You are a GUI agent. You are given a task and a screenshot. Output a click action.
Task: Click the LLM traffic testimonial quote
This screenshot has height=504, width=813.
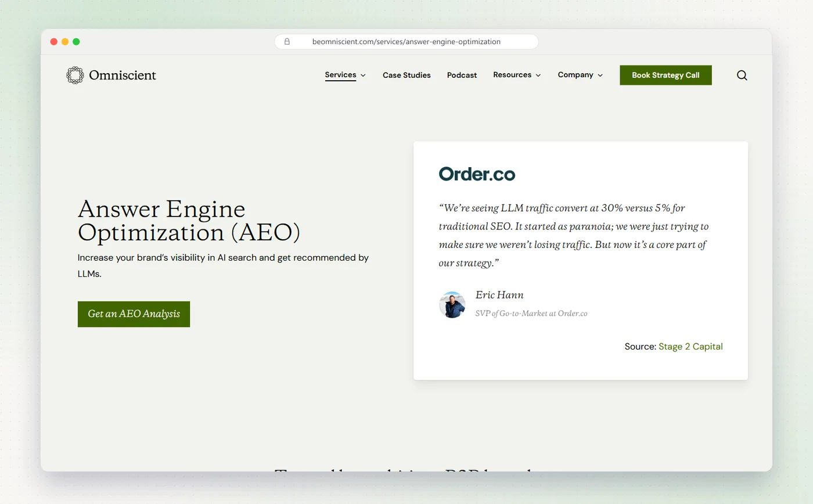coord(574,235)
